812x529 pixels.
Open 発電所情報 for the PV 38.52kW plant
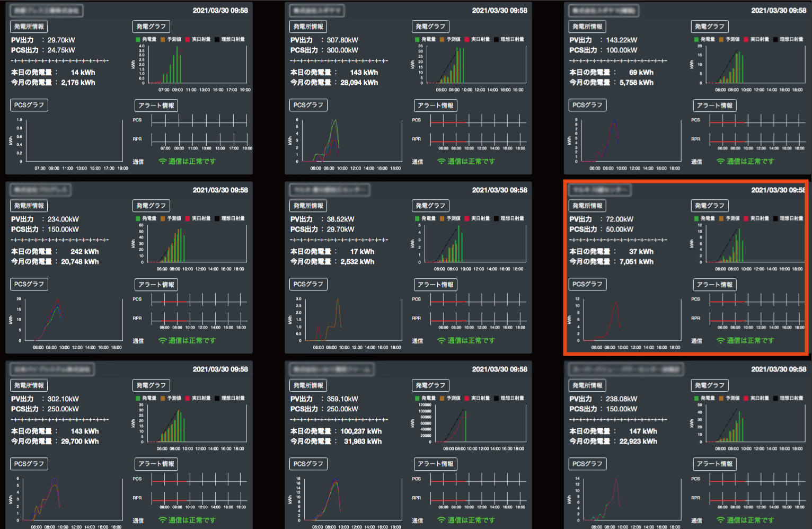[308, 206]
